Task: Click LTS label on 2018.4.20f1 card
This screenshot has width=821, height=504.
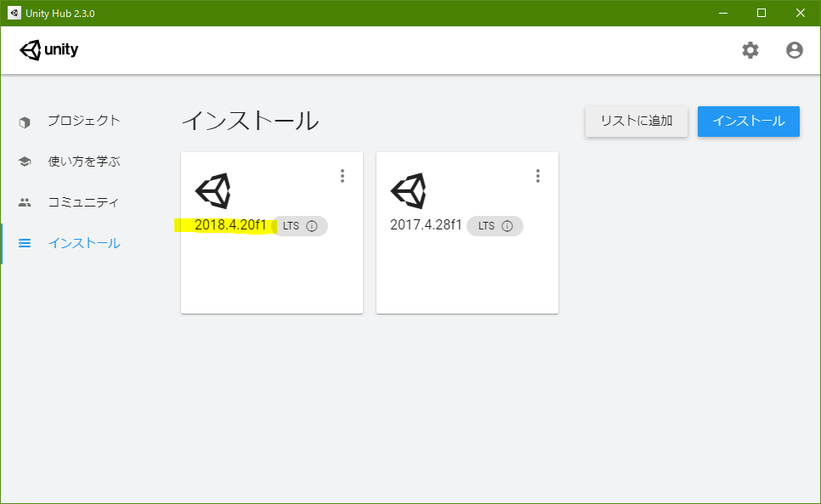Action: tap(292, 226)
